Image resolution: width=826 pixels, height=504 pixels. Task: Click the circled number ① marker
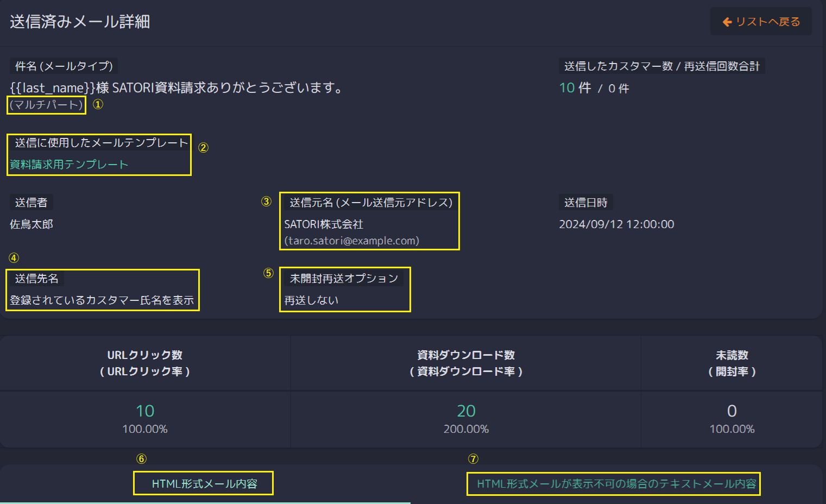(x=98, y=104)
